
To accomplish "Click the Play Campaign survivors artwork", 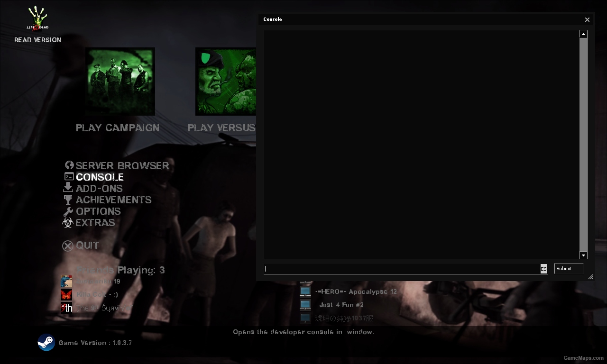I will (120, 81).
